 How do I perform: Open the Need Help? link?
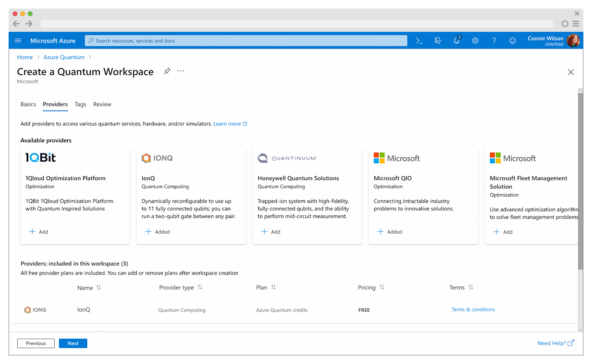tap(556, 343)
